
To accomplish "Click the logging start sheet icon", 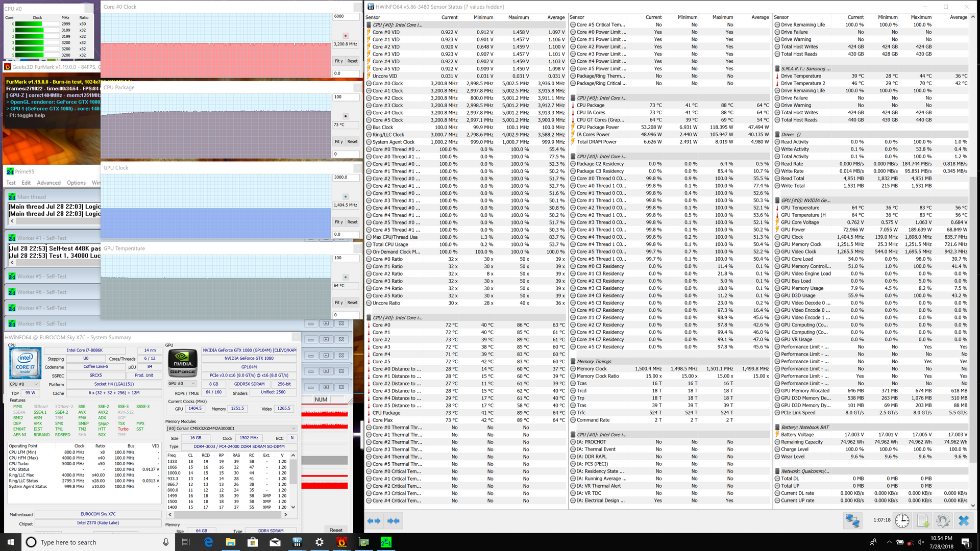I will (923, 520).
